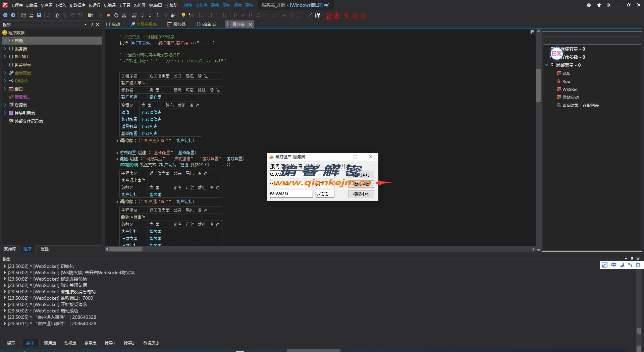Viewport: 644px width, 352px height.
Task: Click the 词库 link in top bar
Action: click(x=238, y=5)
